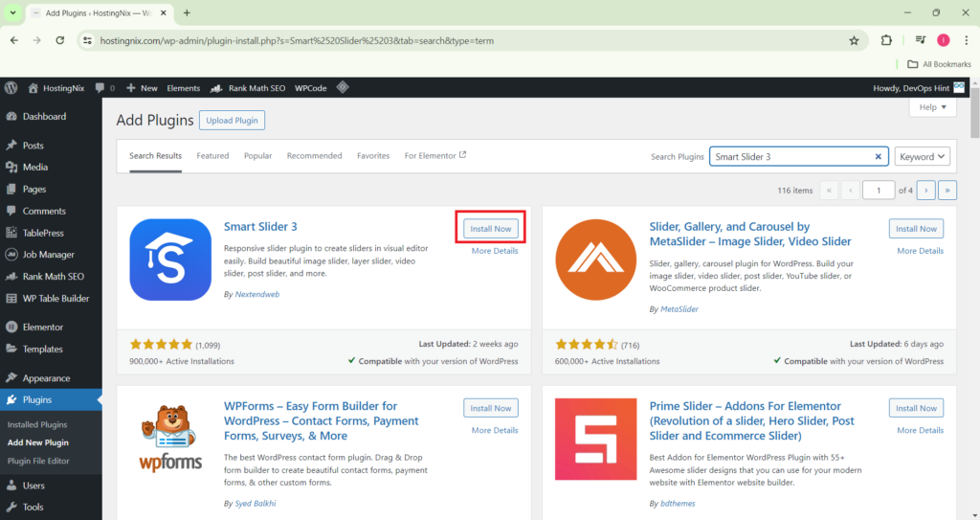The height and width of the screenshot is (520, 980).
Task: Jump to last page of results
Action: 947,191
